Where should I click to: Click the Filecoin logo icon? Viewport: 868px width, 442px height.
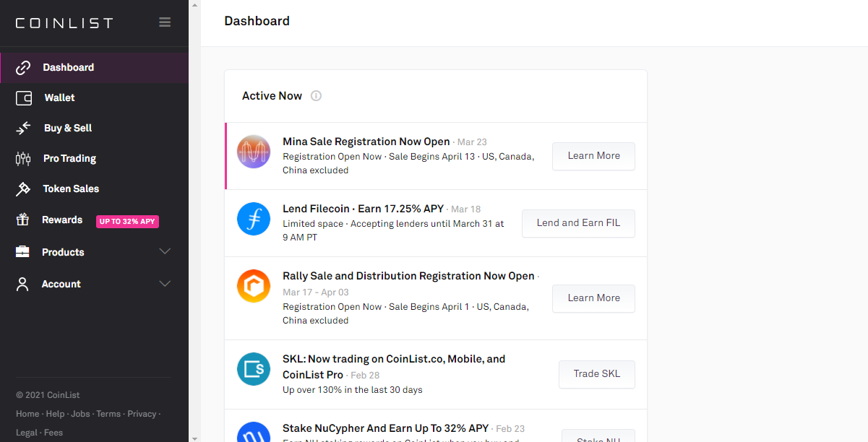click(x=254, y=219)
